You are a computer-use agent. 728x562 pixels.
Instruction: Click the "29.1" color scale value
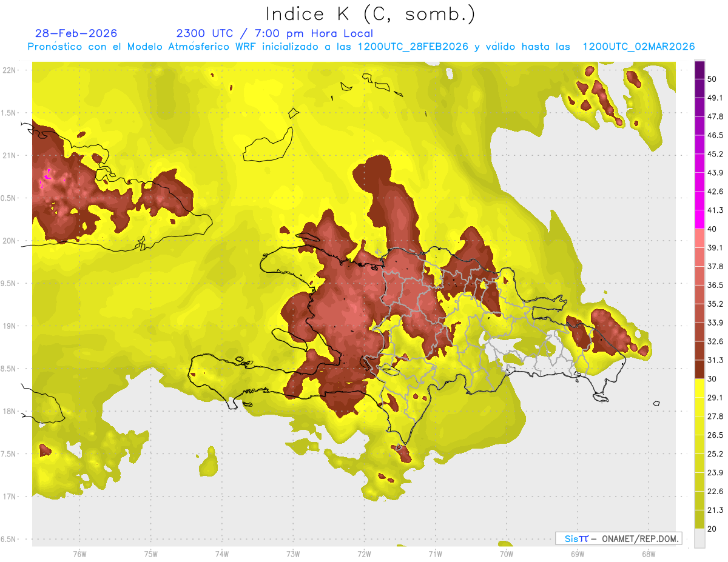[715, 398]
